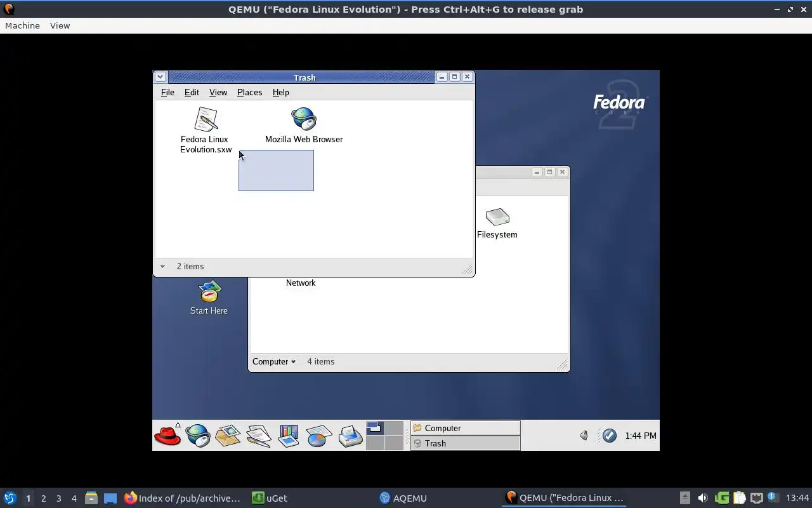Click the Trash window resize grip
Screen dimensions: 812x508
[x=468, y=269]
